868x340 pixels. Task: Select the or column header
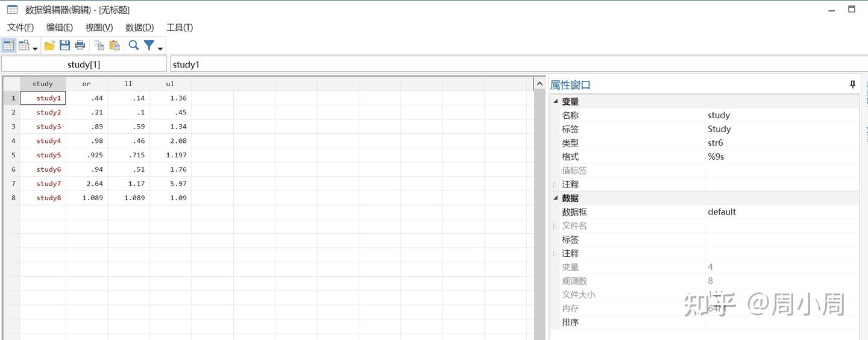(x=87, y=84)
